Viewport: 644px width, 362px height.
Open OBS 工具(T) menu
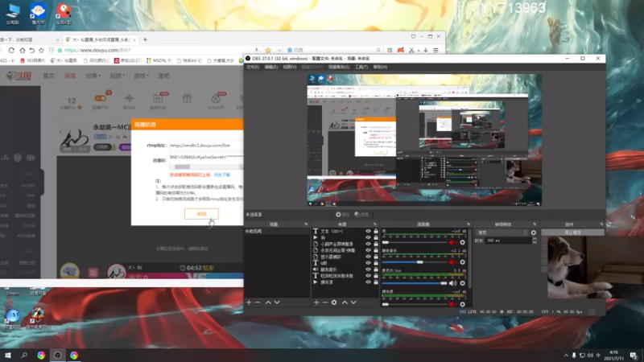[x=361, y=67]
